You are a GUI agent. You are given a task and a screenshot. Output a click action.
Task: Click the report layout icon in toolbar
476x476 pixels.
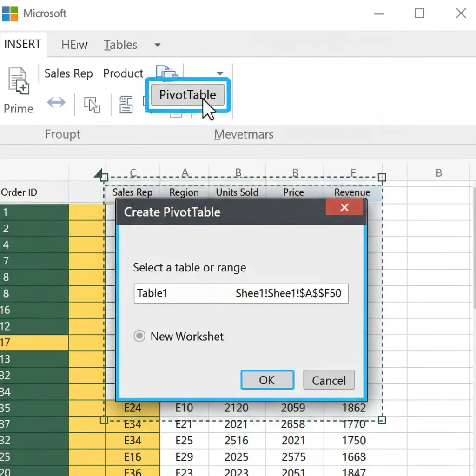125,104
